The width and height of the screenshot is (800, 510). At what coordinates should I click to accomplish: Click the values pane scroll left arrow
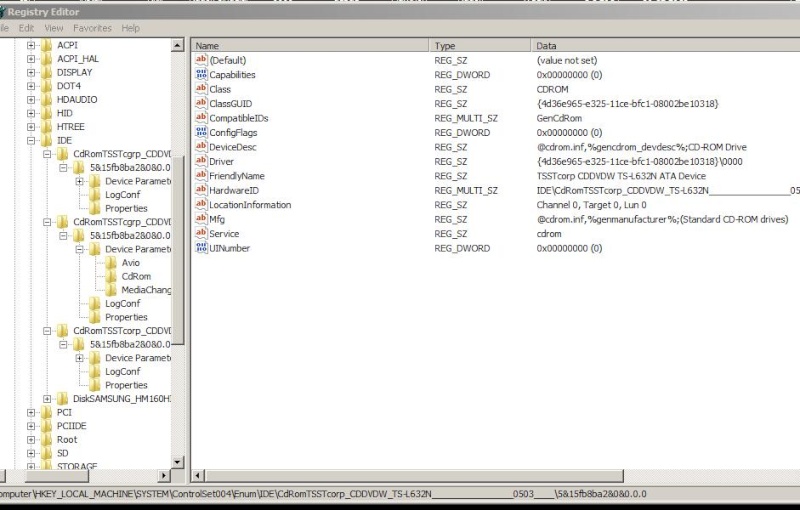tap(198, 476)
